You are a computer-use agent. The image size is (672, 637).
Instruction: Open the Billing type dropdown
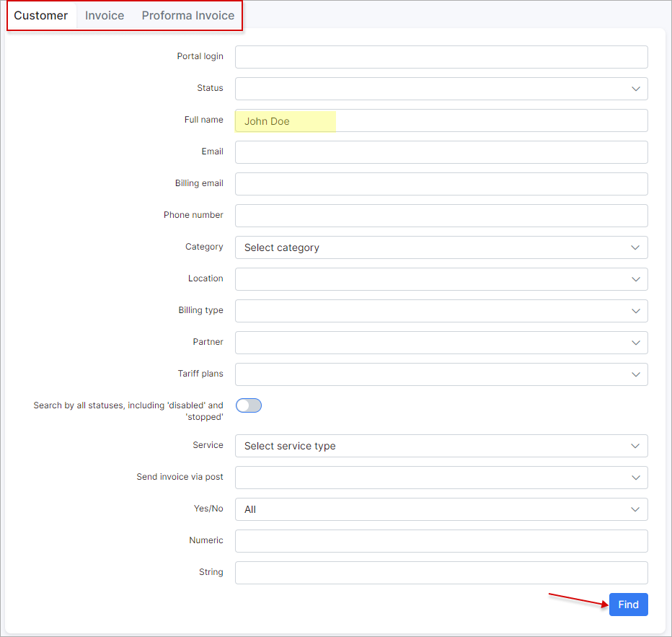click(441, 311)
